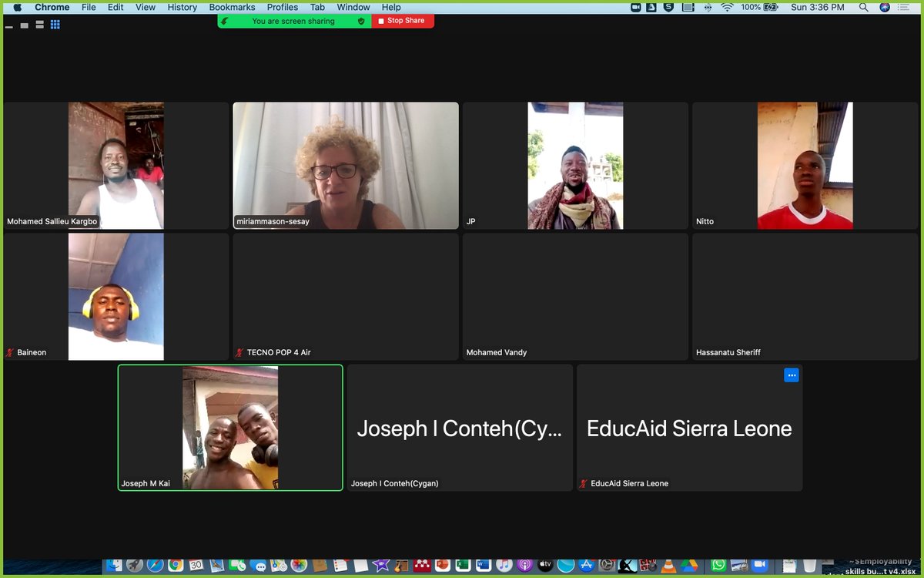Screen dimensions: 924x578
Task: Open Google Drive from the Dock
Action: pyautogui.click(x=689, y=565)
